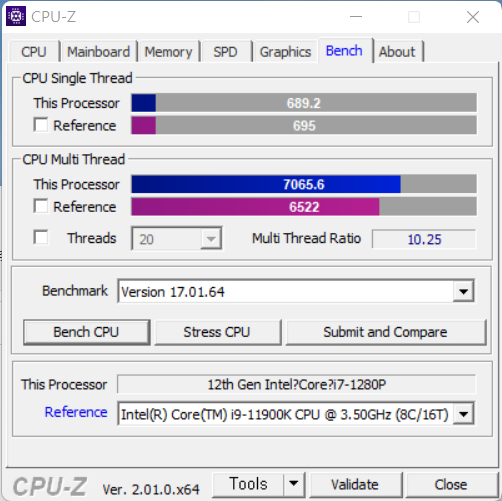The width and height of the screenshot is (502, 501).
Task: Click the Multi Thread This Processor score bar
Action: click(304, 184)
